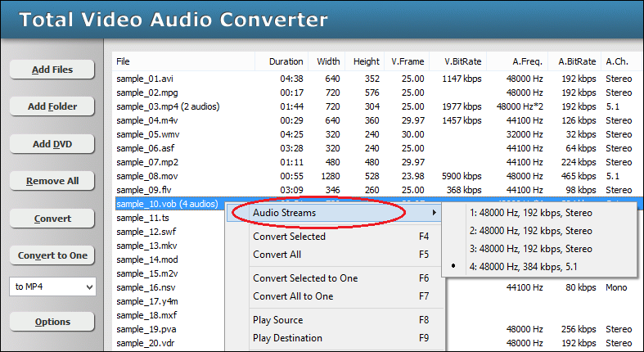Select file sample_18.mxf
The image size is (644, 352).
(x=146, y=315)
